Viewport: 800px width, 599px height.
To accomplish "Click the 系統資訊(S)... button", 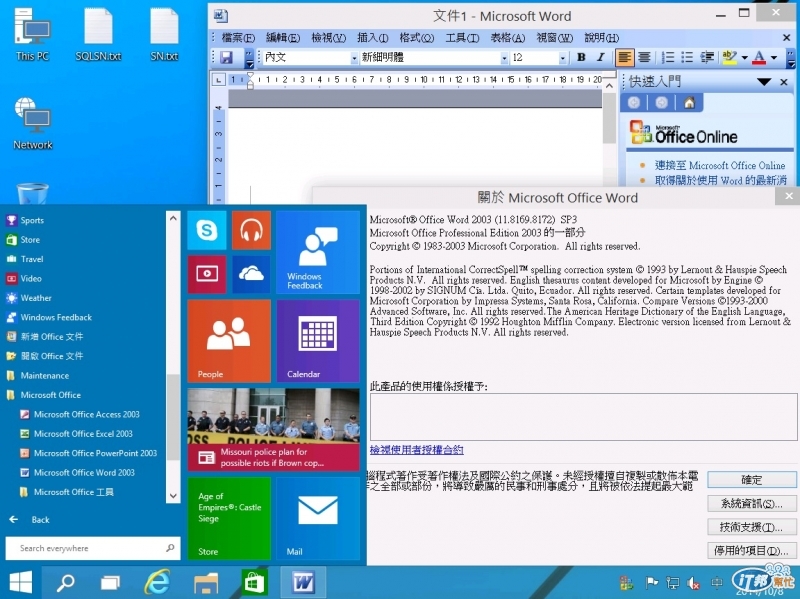I will [x=752, y=504].
